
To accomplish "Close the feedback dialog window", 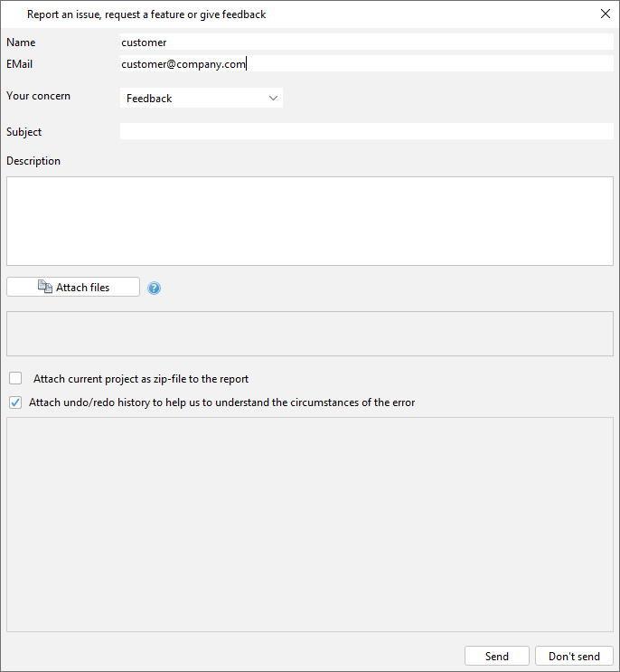I will [605, 14].
